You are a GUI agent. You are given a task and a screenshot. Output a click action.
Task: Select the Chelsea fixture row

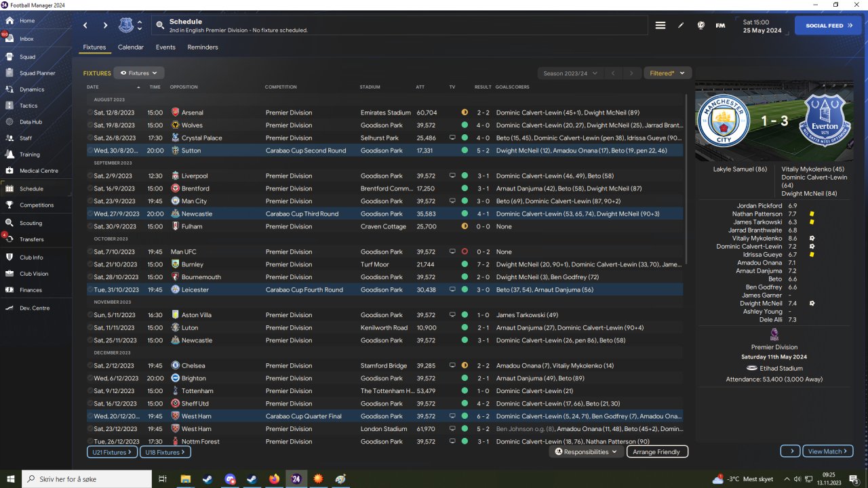point(384,365)
